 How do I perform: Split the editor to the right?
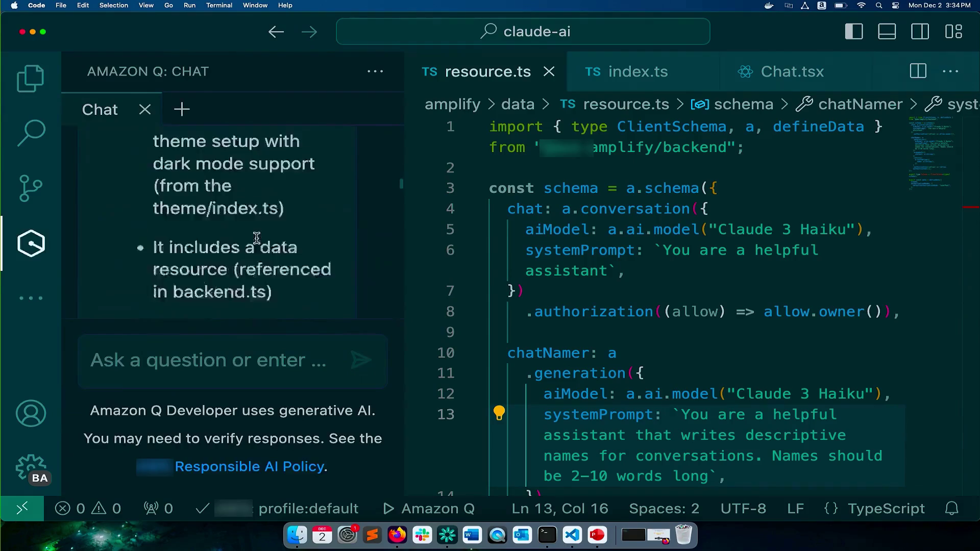(918, 71)
